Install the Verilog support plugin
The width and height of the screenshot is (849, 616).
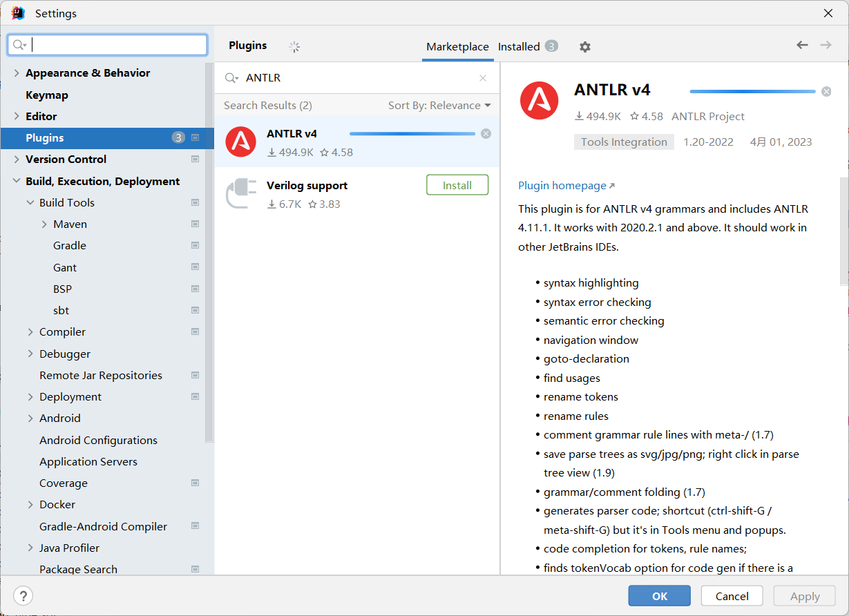pos(457,185)
